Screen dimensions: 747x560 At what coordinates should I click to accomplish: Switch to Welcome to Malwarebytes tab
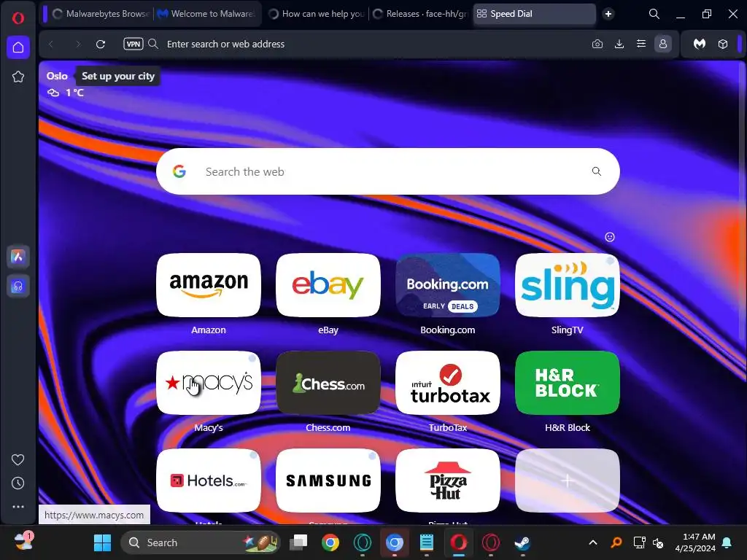[207, 14]
